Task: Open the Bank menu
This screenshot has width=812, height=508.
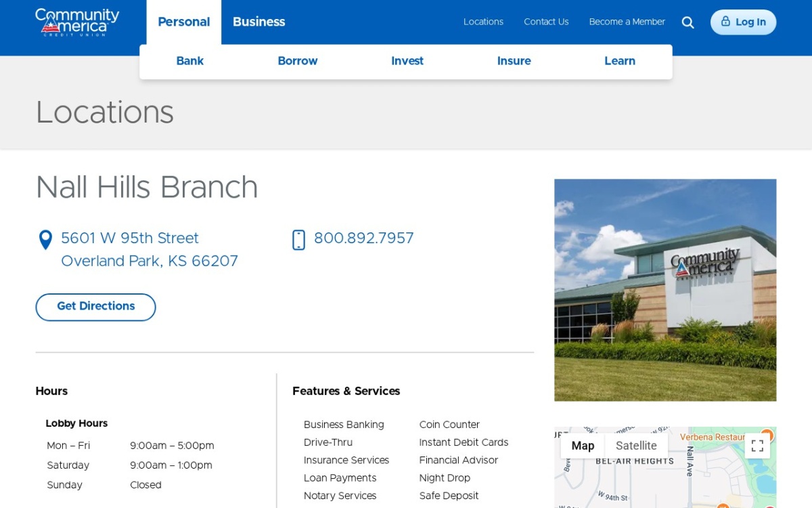Action: point(189,61)
